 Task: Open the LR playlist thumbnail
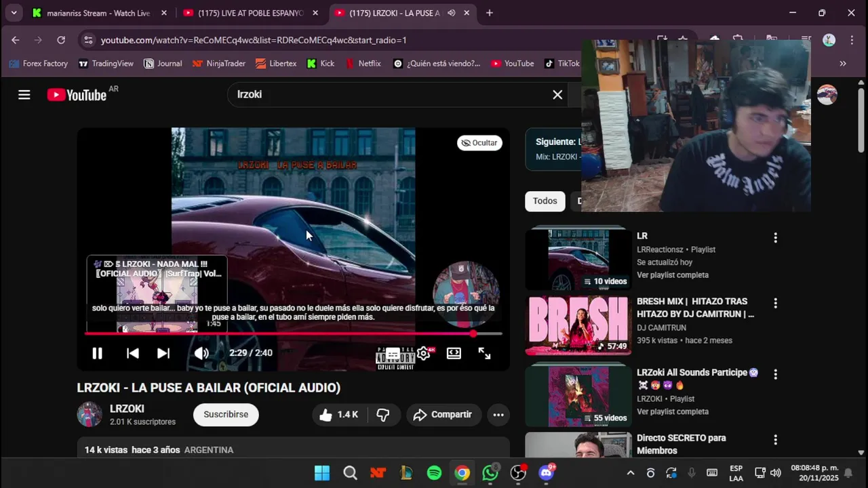coord(578,259)
